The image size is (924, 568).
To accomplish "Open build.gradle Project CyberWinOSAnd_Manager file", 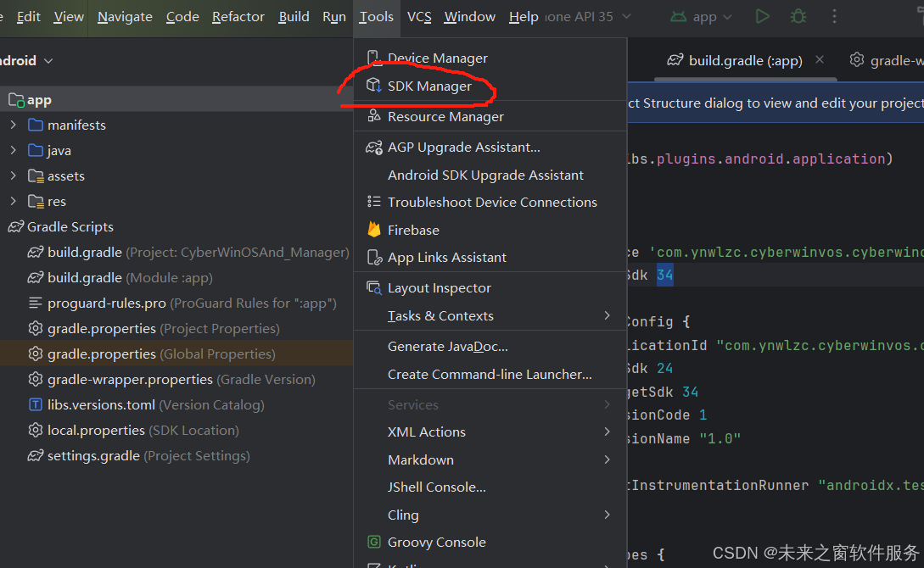I will [x=188, y=252].
